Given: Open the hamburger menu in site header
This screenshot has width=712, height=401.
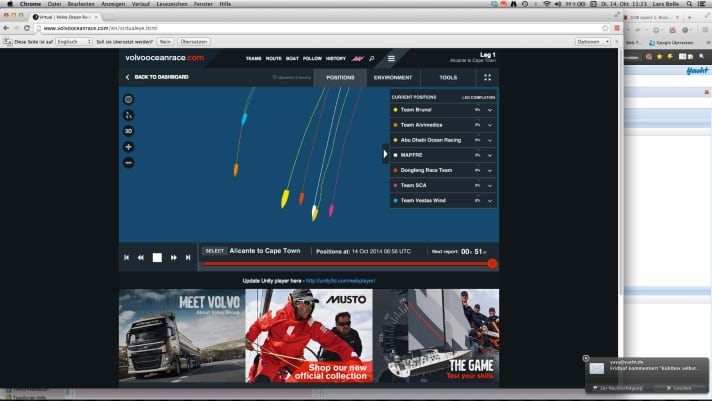Looking at the screenshot, I should (x=391, y=59).
